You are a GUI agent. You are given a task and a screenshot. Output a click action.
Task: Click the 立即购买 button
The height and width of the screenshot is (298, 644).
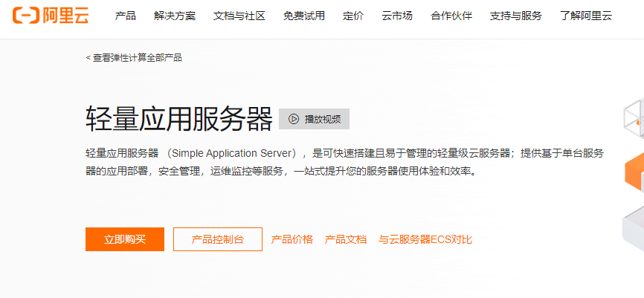coord(125,239)
